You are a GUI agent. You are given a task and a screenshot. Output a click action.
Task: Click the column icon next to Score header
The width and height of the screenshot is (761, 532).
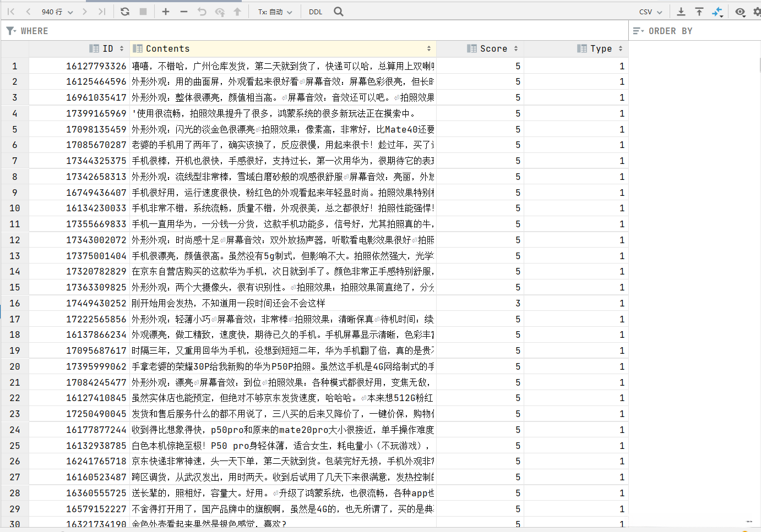pyautogui.click(x=472, y=48)
